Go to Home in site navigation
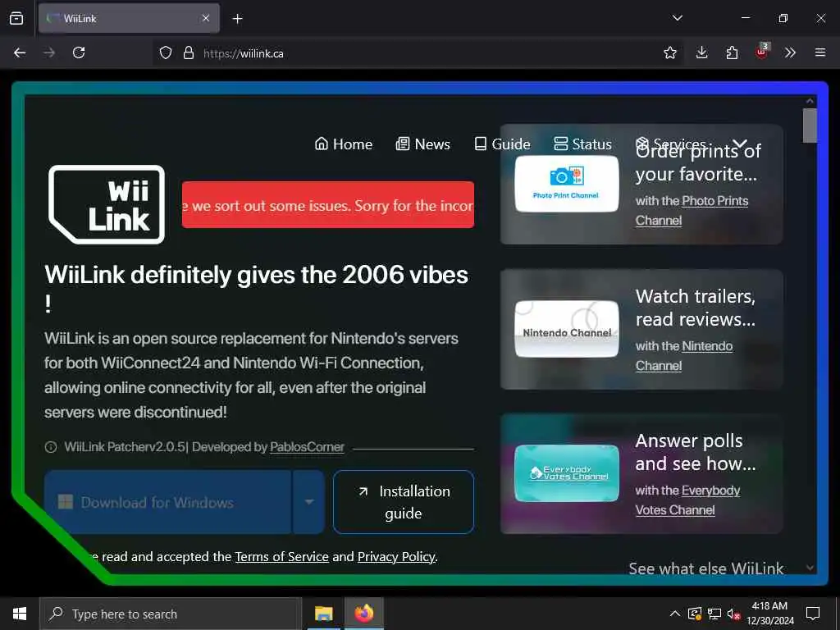The height and width of the screenshot is (630, 840). [344, 144]
